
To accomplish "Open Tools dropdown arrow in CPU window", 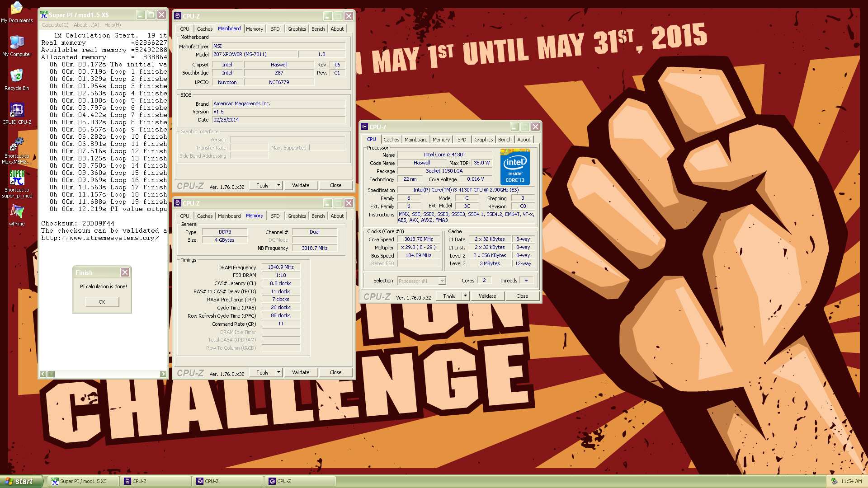I will point(466,296).
